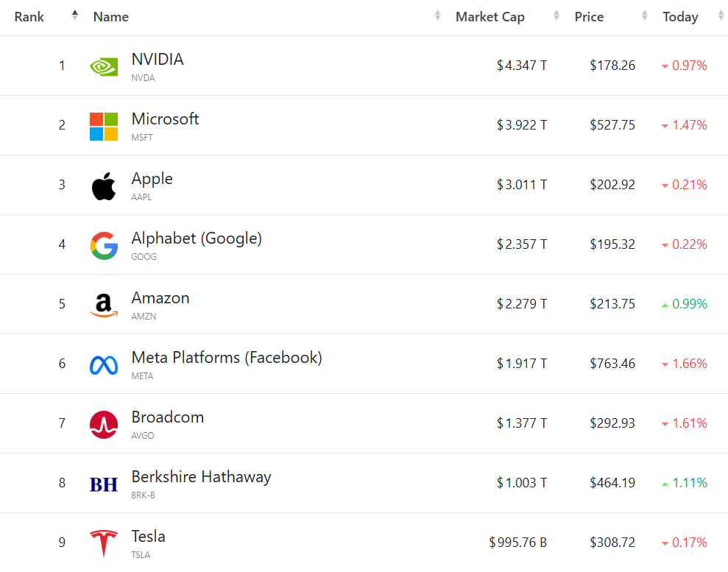Sort by the Today column header

(x=680, y=17)
